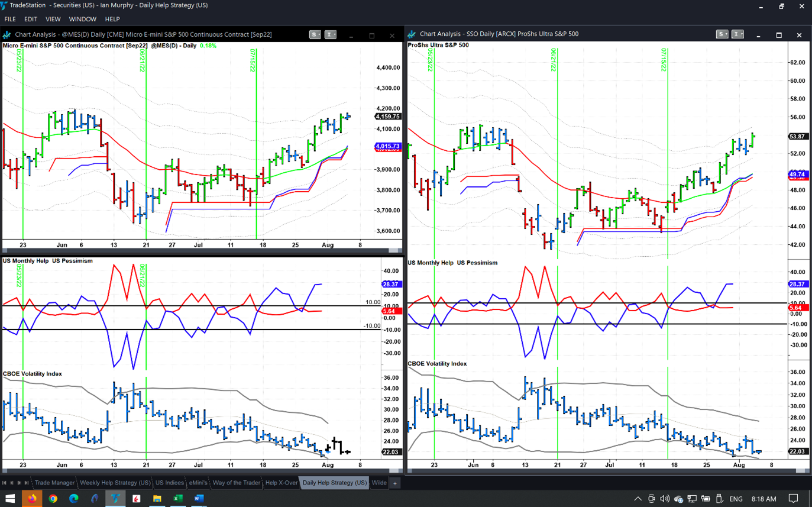The image size is (812, 507).
Task: Click the interval link 'I' button on MES chart
Action: tap(328, 35)
